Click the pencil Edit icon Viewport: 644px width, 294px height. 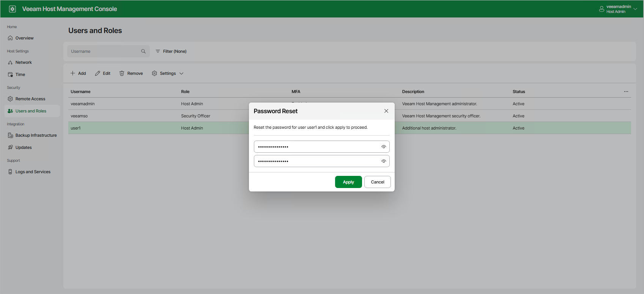click(x=98, y=73)
